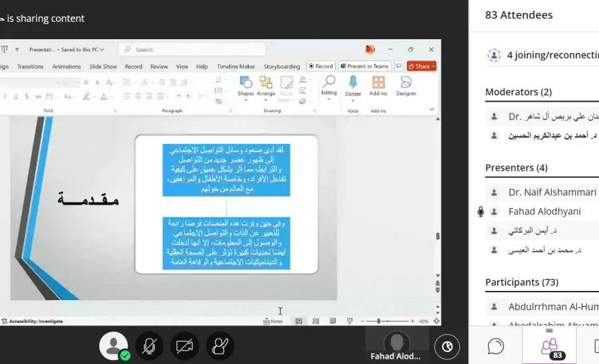Open the Review tab

[x=159, y=66]
